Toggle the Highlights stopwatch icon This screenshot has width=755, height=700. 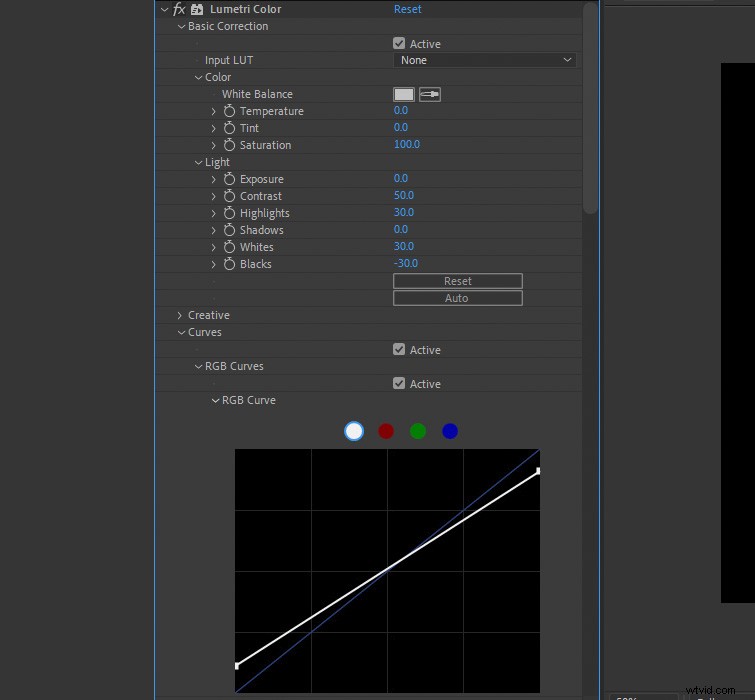pyautogui.click(x=229, y=213)
